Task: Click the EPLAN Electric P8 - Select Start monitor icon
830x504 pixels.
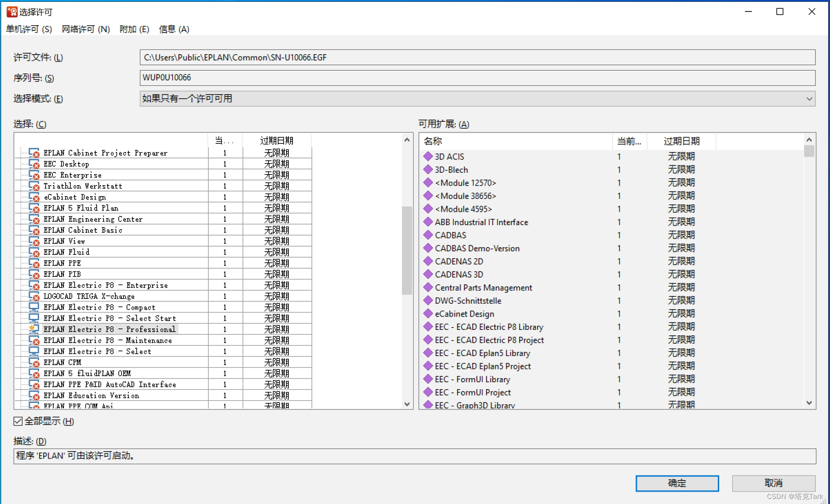Action: click(x=34, y=318)
